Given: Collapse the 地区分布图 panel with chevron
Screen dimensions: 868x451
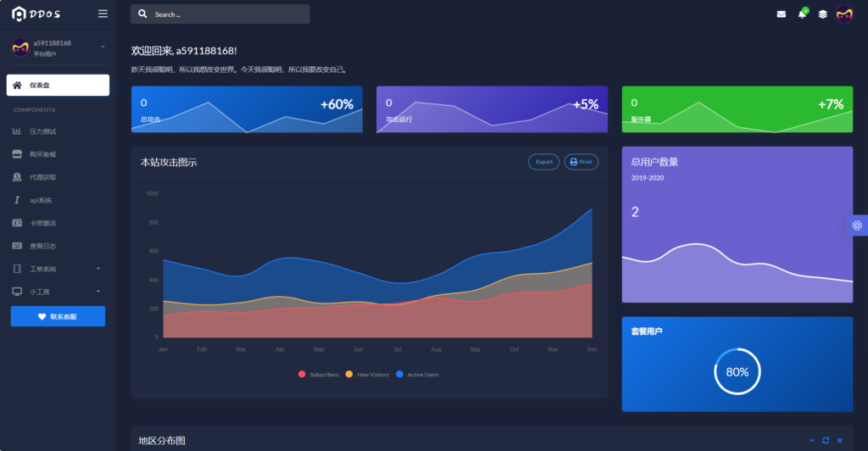Looking at the screenshot, I should pyautogui.click(x=812, y=441).
